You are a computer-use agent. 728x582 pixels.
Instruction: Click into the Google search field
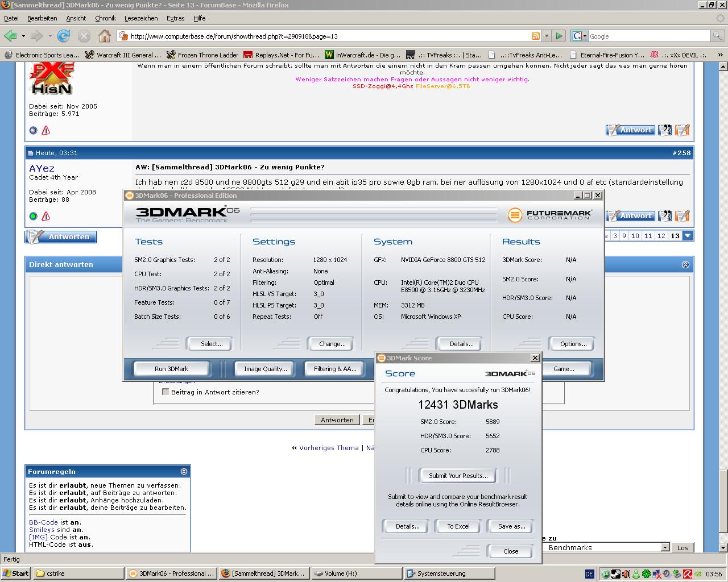coord(650,36)
